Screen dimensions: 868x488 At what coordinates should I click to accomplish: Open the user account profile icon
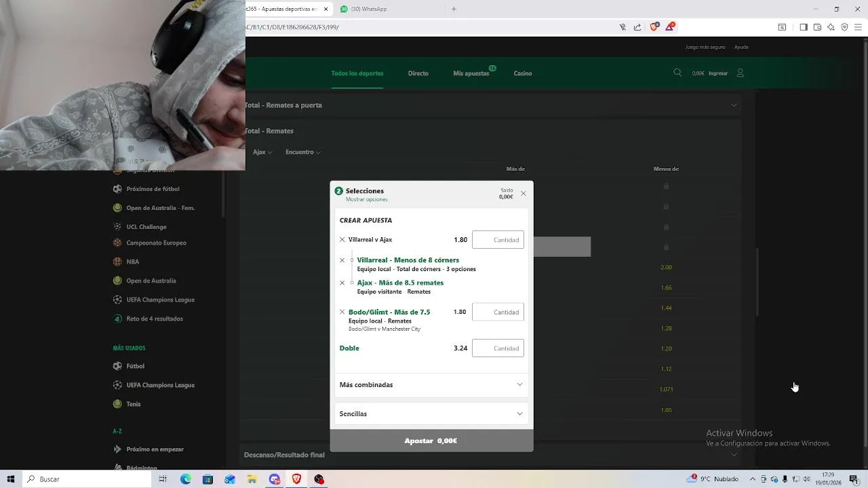(740, 73)
